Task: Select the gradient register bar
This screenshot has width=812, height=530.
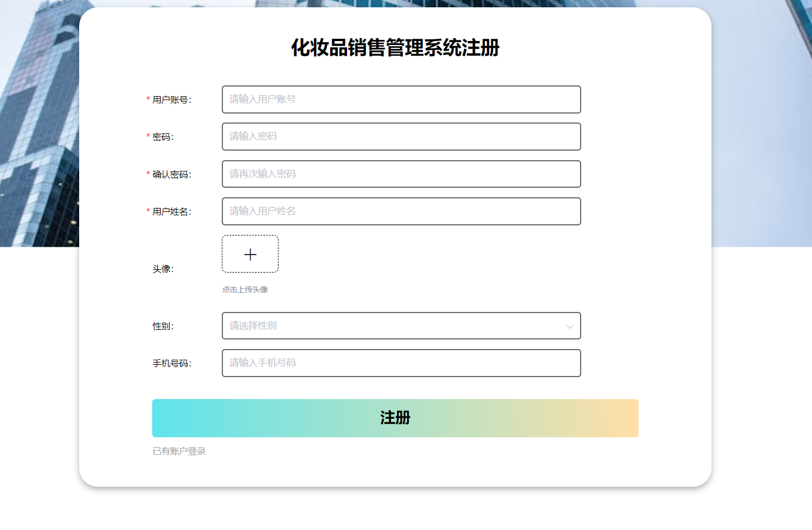Action: [395, 418]
